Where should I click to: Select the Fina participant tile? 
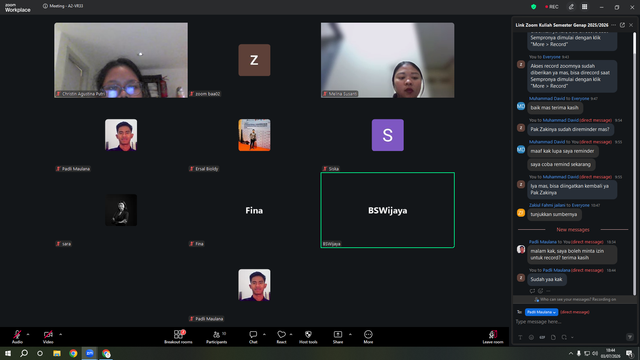click(254, 210)
